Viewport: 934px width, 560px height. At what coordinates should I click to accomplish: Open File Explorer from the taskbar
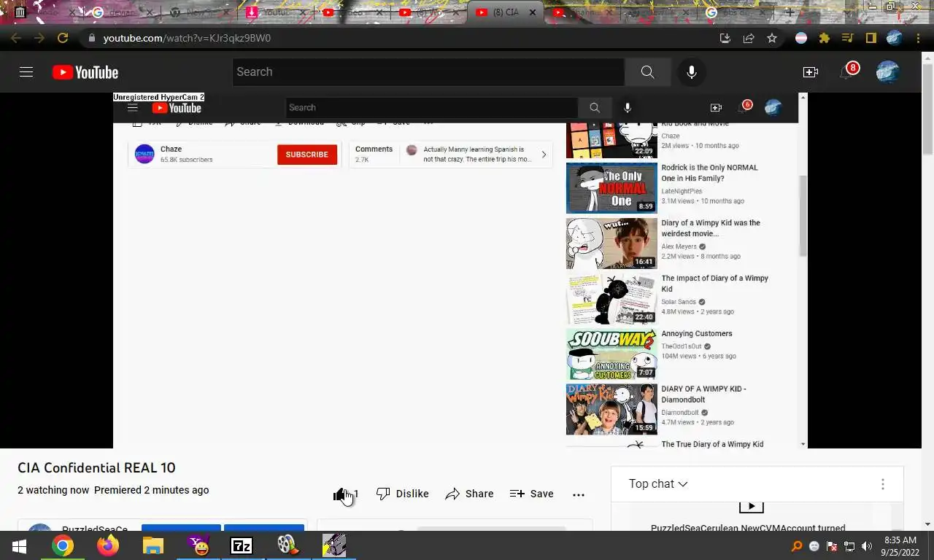click(x=153, y=545)
